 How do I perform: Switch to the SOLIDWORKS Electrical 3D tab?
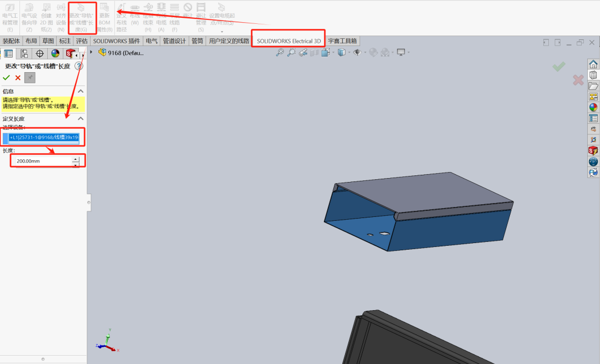288,40
